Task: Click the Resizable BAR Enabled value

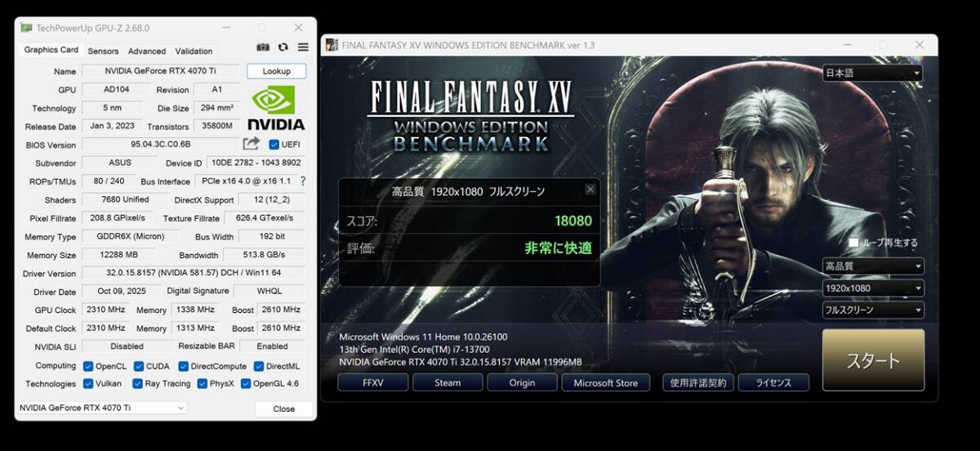Action: [272, 346]
